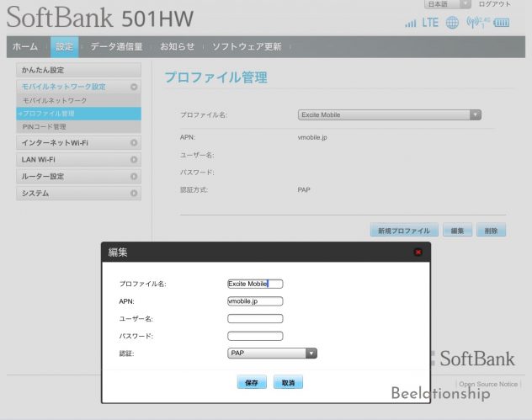The width and height of the screenshot is (532, 420).
Task: Select the 設定 tab
Action: point(65,46)
